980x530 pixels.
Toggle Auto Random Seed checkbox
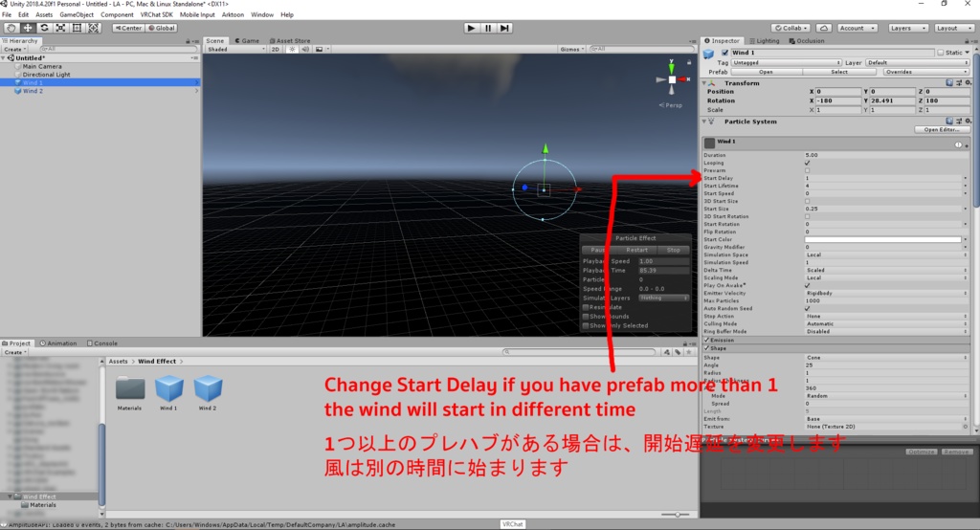(x=808, y=308)
